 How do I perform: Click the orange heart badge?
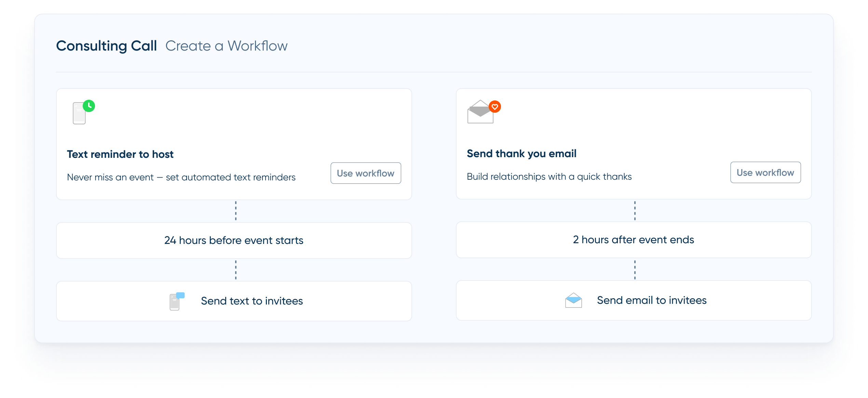(x=494, y=107)
